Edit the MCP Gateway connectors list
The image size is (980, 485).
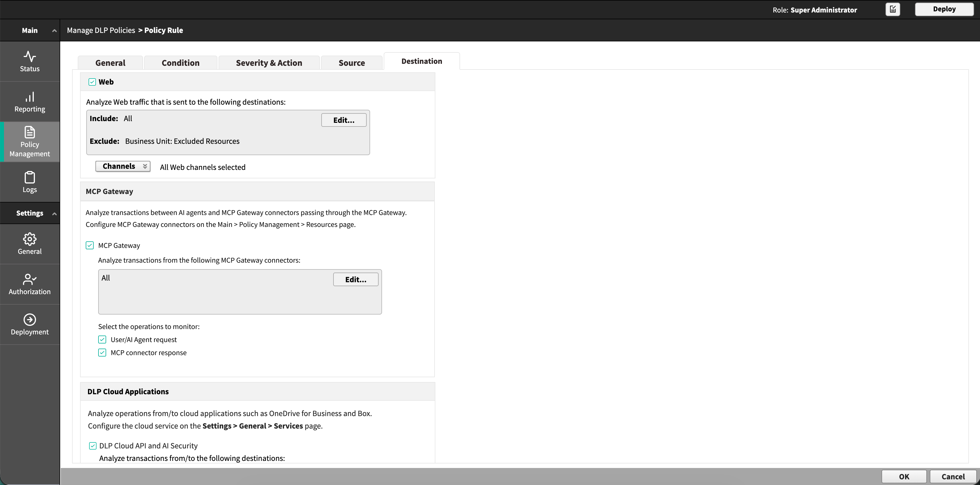356,279
